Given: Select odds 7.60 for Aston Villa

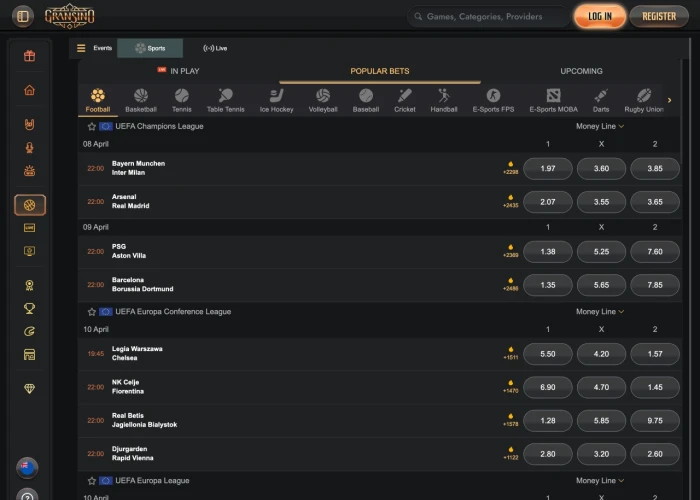Looking at the screenshot, I should [655, 251].
